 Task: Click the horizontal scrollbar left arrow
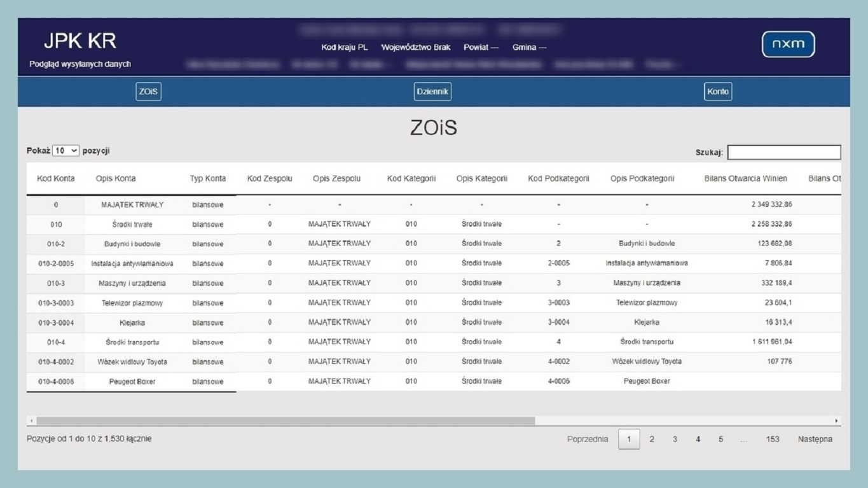coord(31,421)
